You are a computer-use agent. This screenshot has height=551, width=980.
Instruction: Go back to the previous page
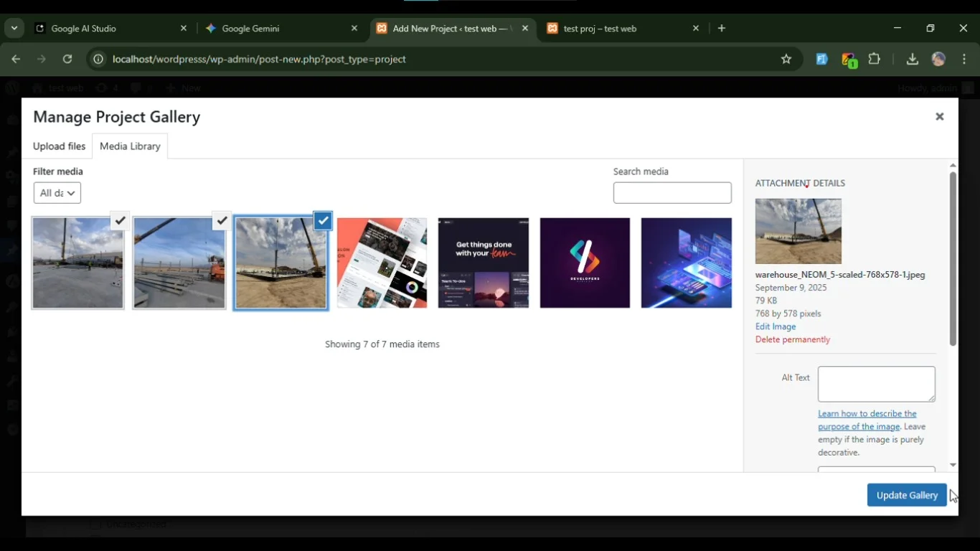click(16, 60)
